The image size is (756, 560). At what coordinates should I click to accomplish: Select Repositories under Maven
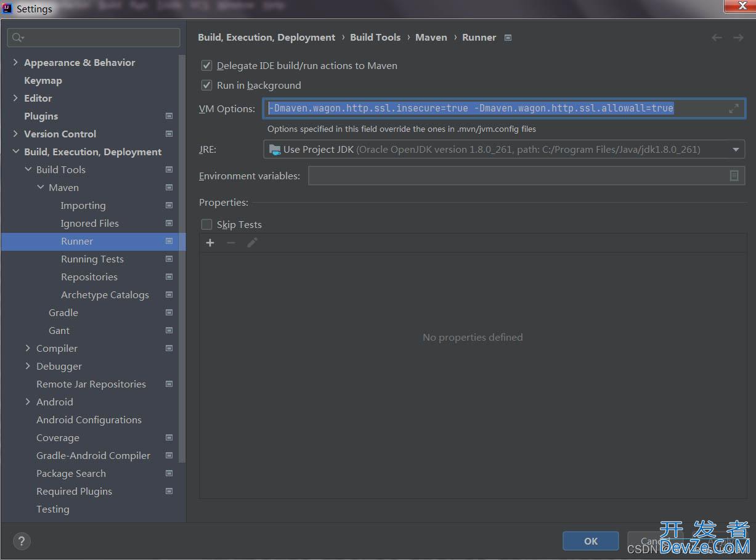click(x=89, y=277)
